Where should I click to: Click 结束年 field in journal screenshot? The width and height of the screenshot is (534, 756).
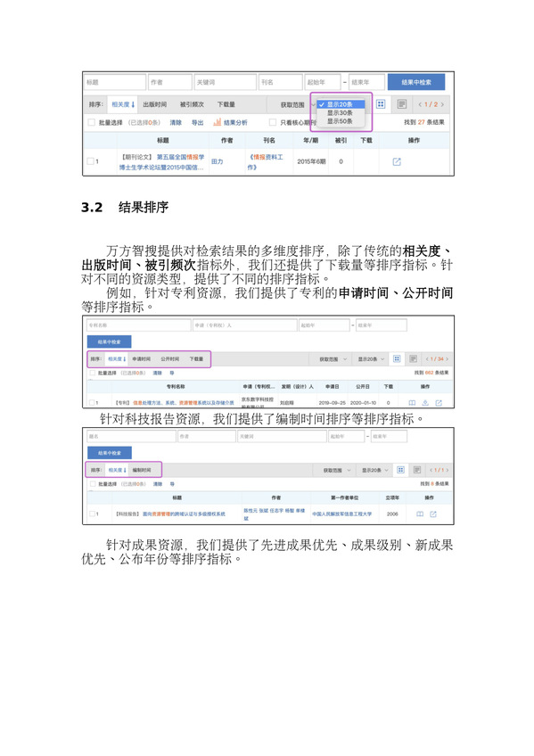pyautogui.click(x=366, y=82)
